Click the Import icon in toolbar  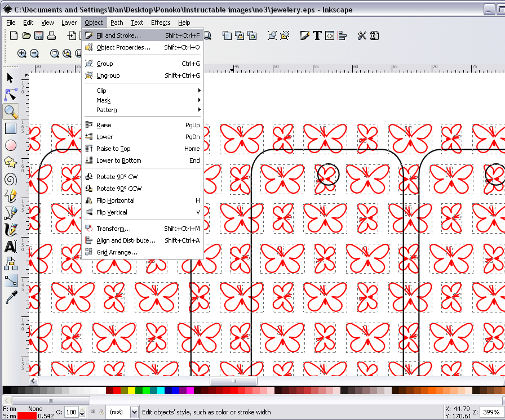(x=72, y=35)
